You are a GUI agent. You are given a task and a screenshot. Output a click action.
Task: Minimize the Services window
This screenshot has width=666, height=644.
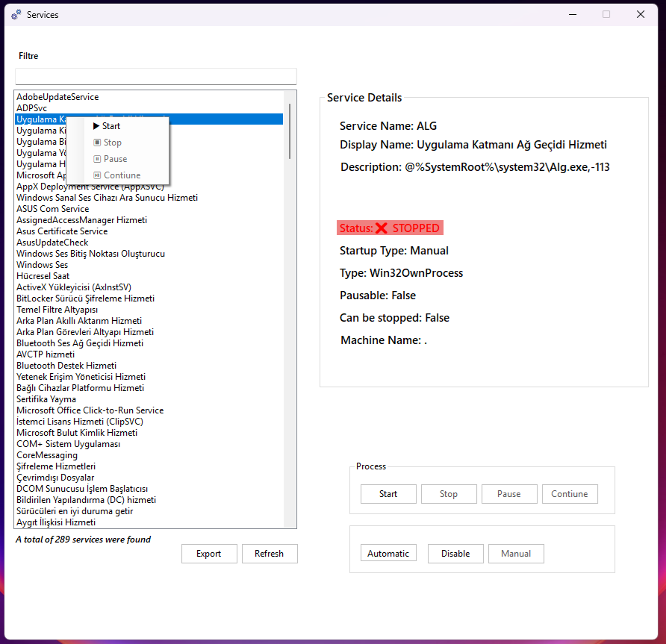[x=573, y=14]
